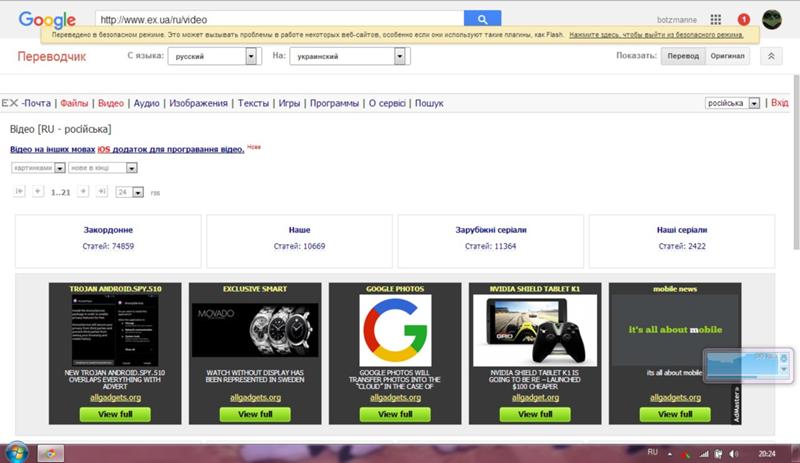Open Chrome from the taskbar
This screenshot has width=800, height=463.
coord(51,453)
